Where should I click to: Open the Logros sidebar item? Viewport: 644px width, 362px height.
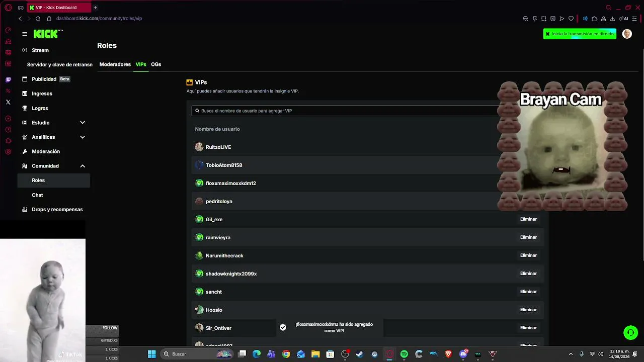click(54, 108)
